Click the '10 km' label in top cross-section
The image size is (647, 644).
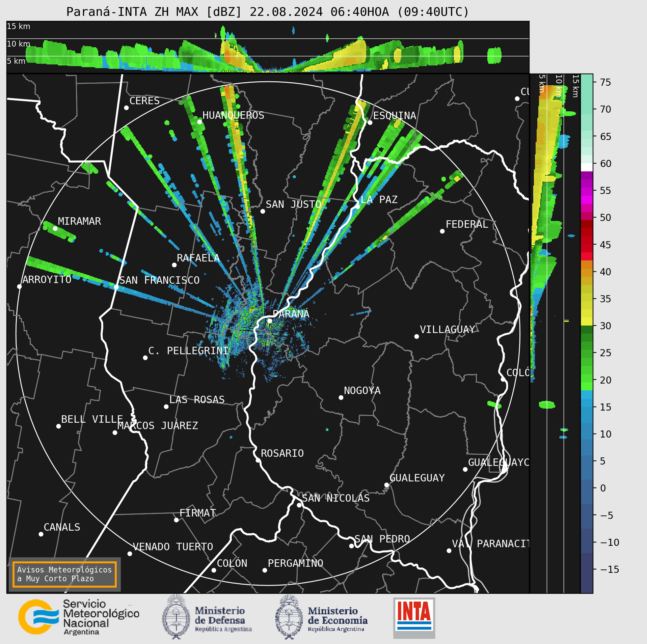tap(19, 44)
